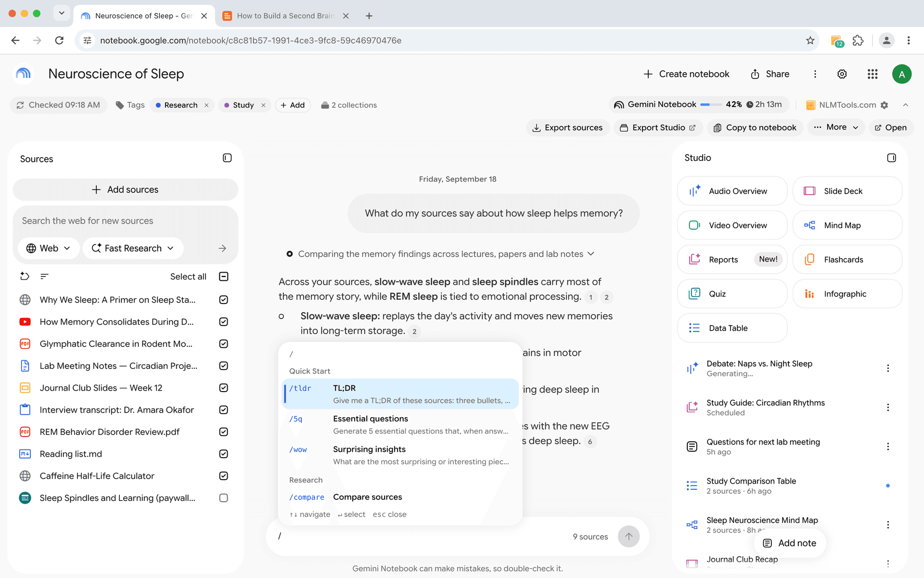Remove the Study tag

click(x=263, y=105)
